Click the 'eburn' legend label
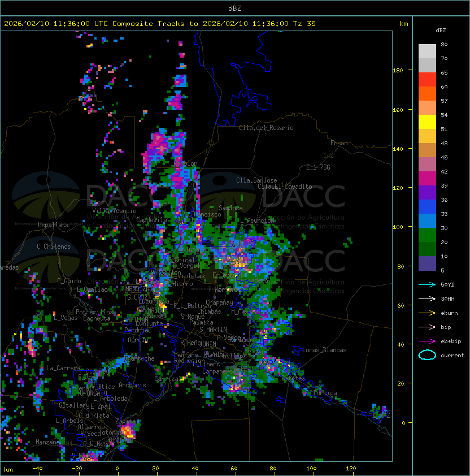The width and height of the screenshot is (470, 476). pyautogui.click(x=449, y=313)
